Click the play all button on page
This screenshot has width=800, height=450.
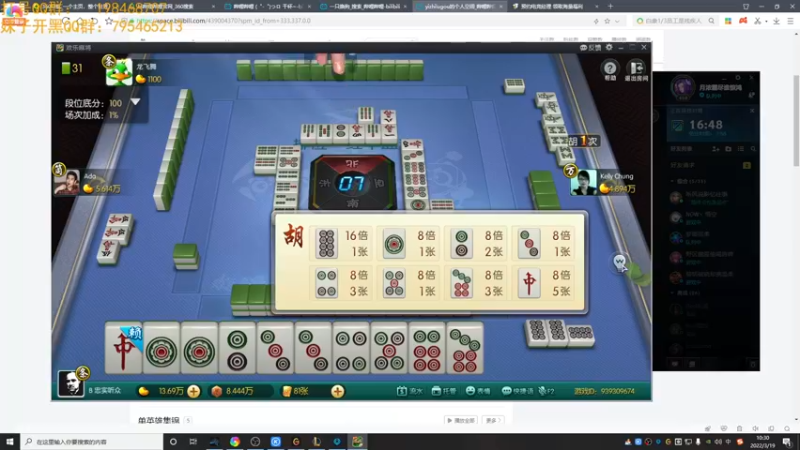click(x=461, y=420)
